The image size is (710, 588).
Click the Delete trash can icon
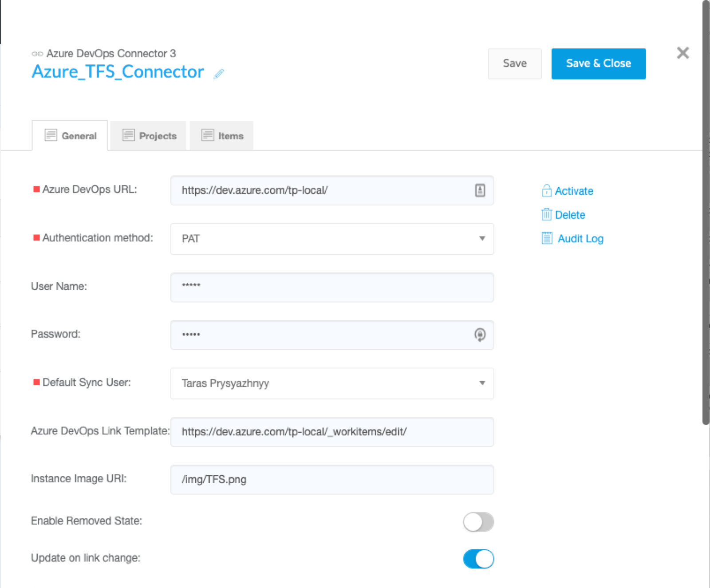pos(546,215)
